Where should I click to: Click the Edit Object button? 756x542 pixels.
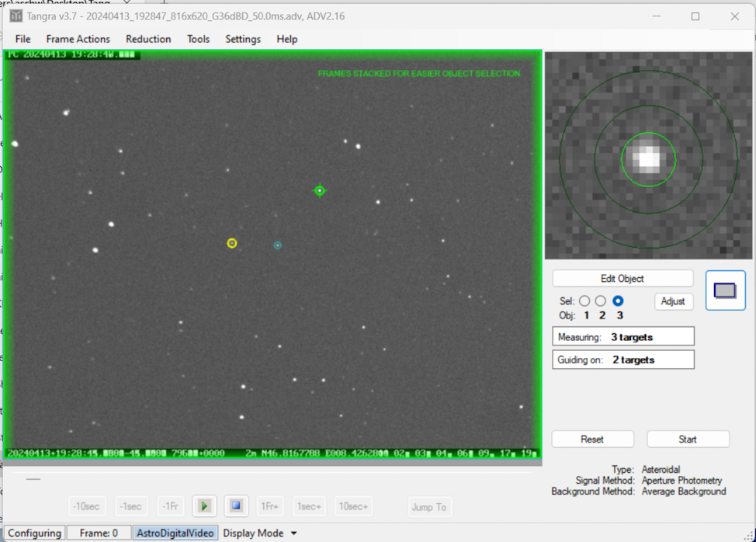pos(622,279)
